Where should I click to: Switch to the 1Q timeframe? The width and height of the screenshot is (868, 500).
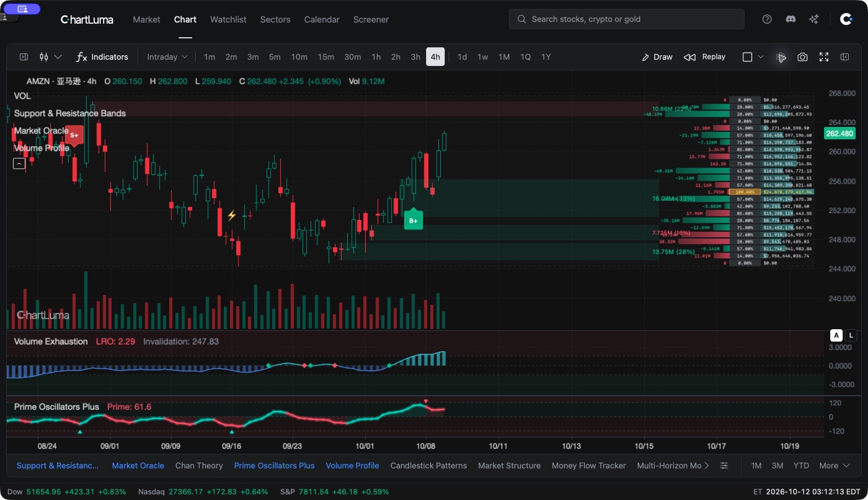525,57
